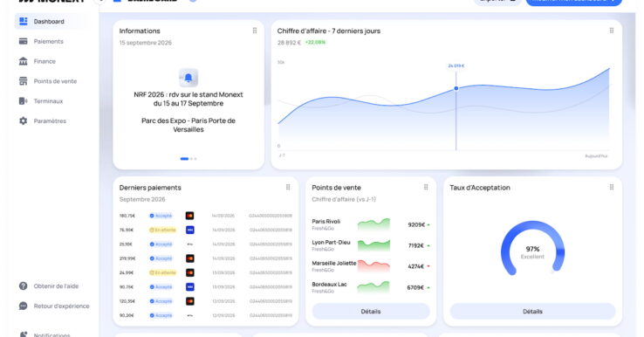Screen dimensions: 644x337
Task: Open the Derniers paiements card handle menu
Action: coord(288,188)
